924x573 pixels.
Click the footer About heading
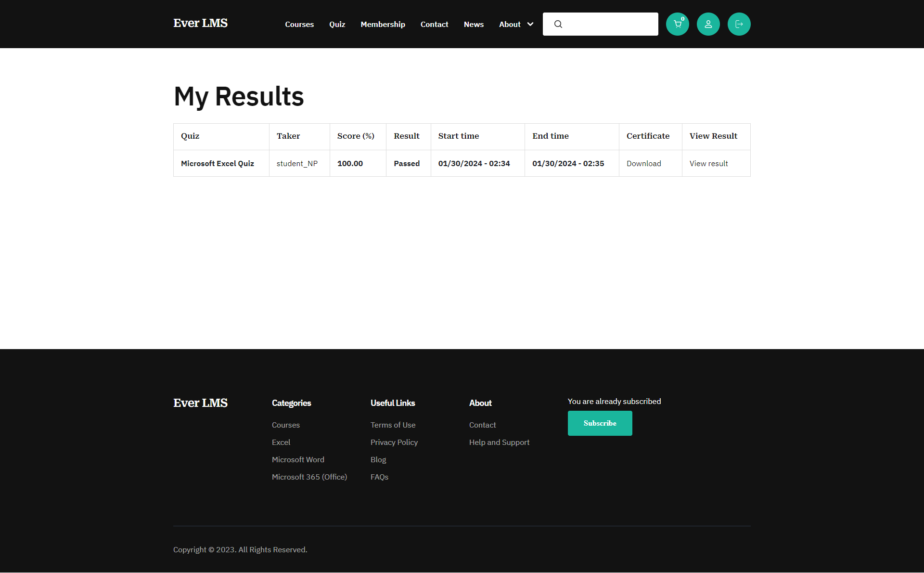[480, 403]
